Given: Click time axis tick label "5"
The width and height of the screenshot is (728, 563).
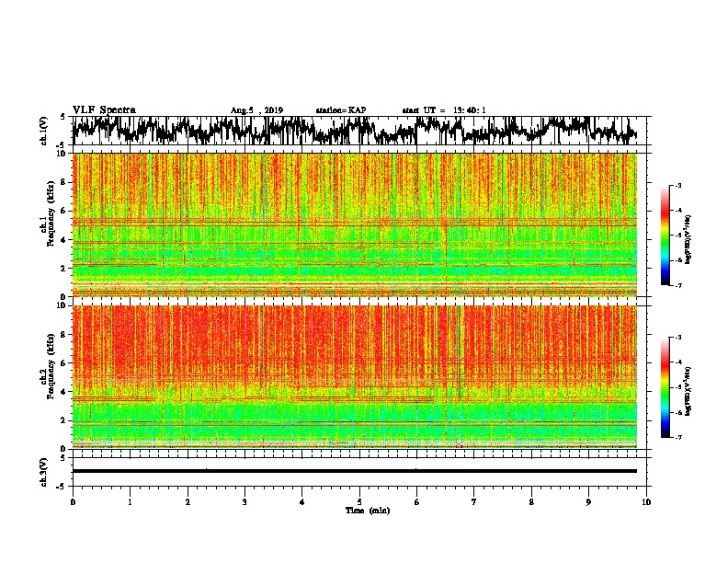Looking at the screenshot, I should pos(359,502).
